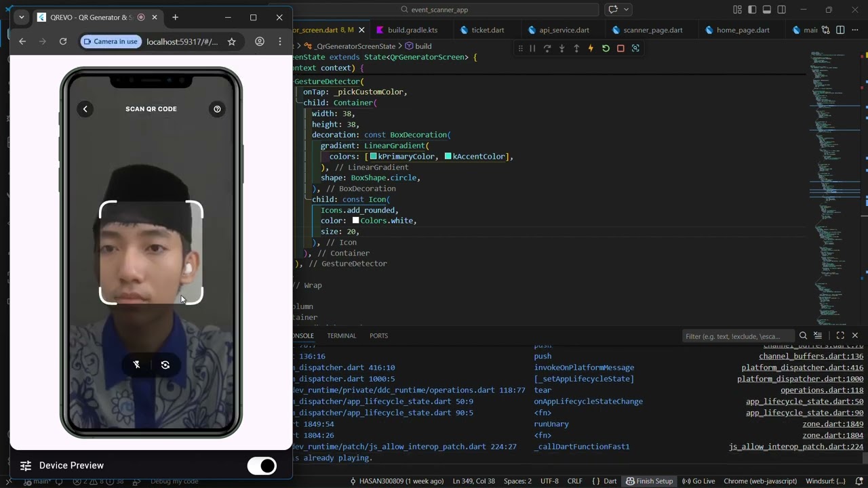Clear the debug console output icon

coord(818,335)
